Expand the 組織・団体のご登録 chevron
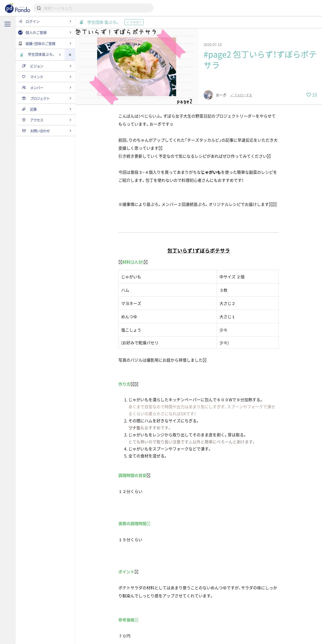This screenshot has height=644, width=322. [x=70, y=43]
